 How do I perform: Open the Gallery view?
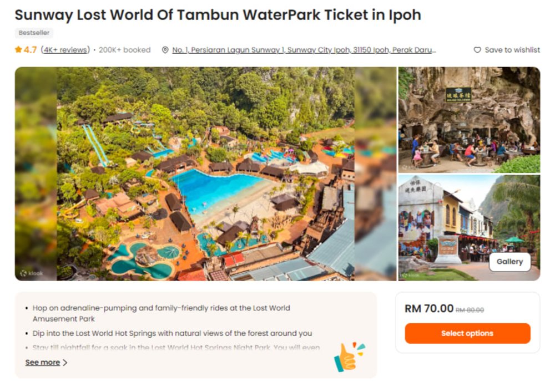pyautogui.click(x=509, y=261)
